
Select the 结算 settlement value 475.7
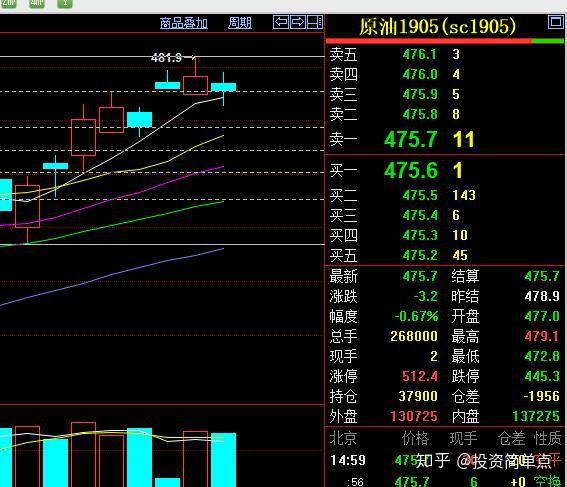[542, 277]
